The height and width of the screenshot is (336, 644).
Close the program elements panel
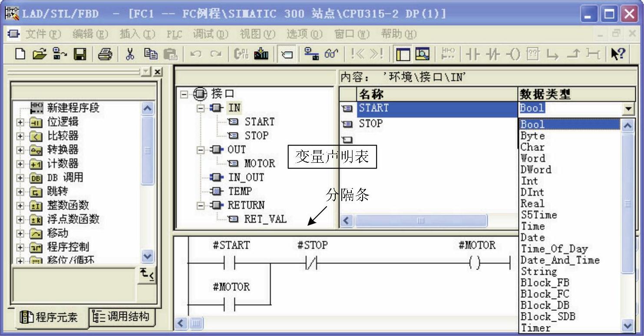[158, 71]
